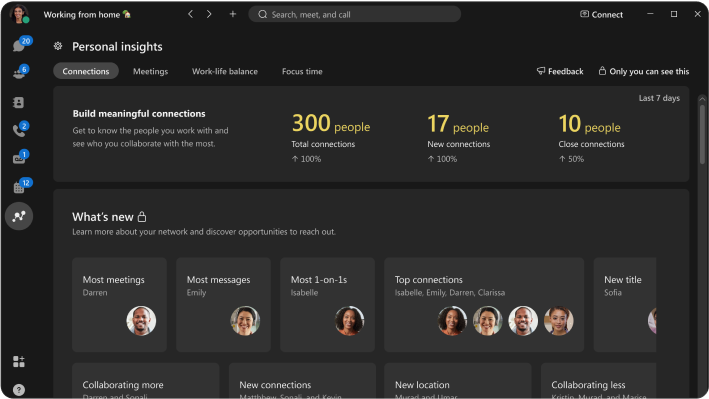This screenshot has height=399, width=709.
Task: Click the 17 people New connections stat
Action: [458, 138]
